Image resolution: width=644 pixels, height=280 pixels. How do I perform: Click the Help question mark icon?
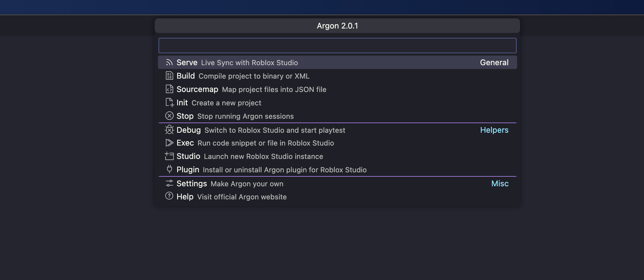170,196
